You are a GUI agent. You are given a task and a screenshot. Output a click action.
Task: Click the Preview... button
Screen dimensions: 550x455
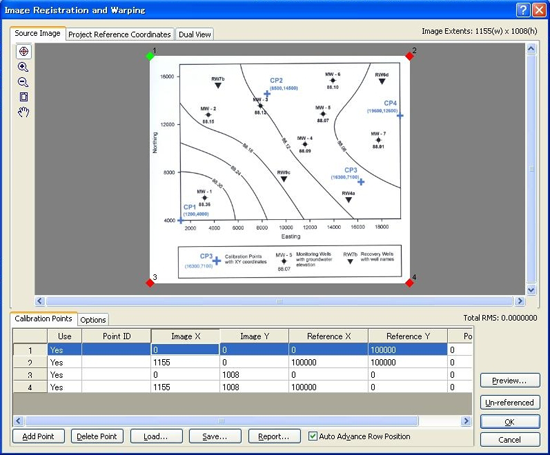coord(510,381)
